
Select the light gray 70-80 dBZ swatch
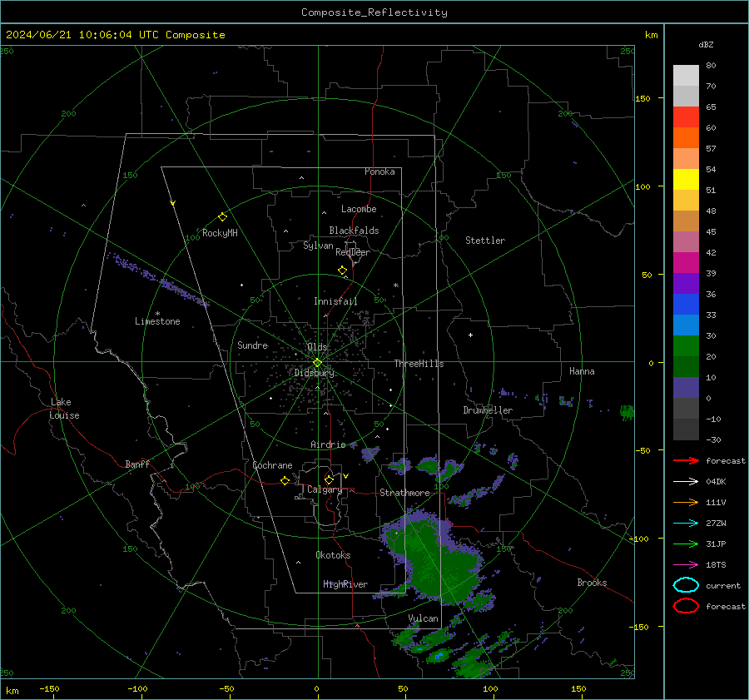click(686, 76)
